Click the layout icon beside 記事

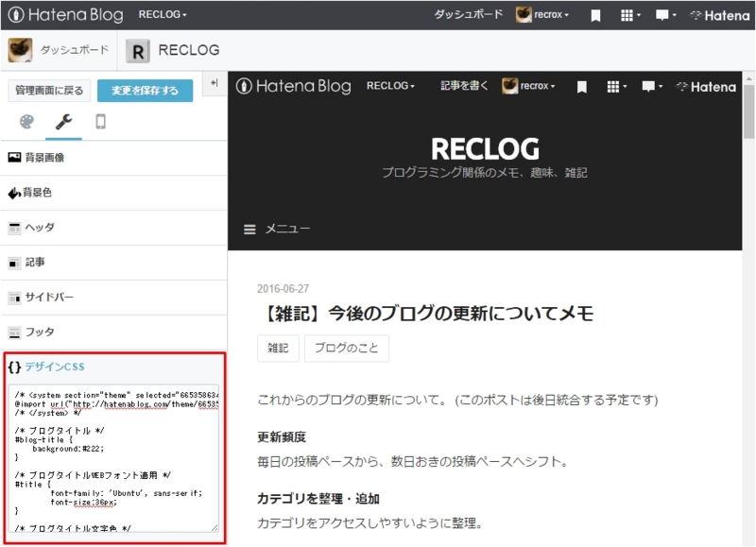pos(14,263)
